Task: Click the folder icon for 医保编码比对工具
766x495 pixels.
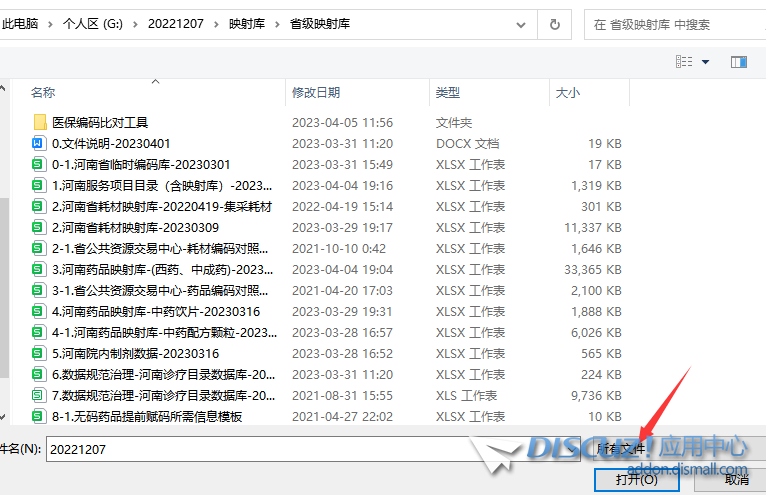Action: pos(40,122)
